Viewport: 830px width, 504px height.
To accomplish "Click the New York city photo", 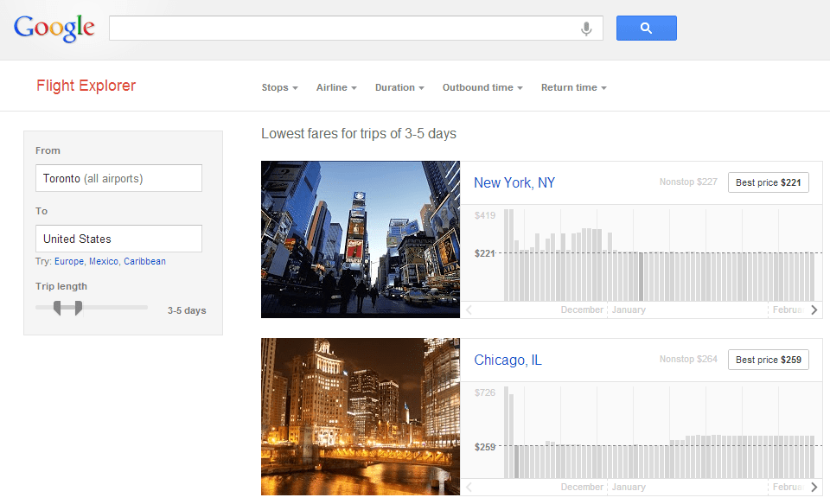I will (x=360, y=239).
